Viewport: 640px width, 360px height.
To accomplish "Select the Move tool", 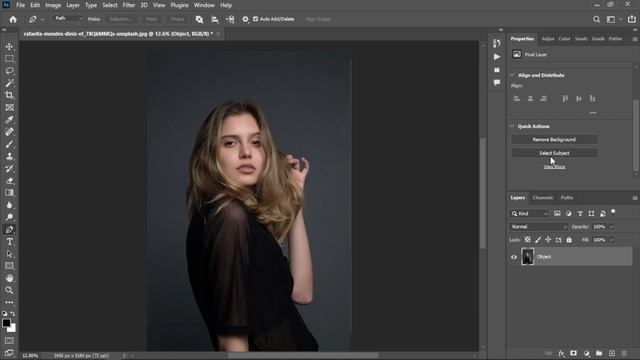I will point(9,47).
